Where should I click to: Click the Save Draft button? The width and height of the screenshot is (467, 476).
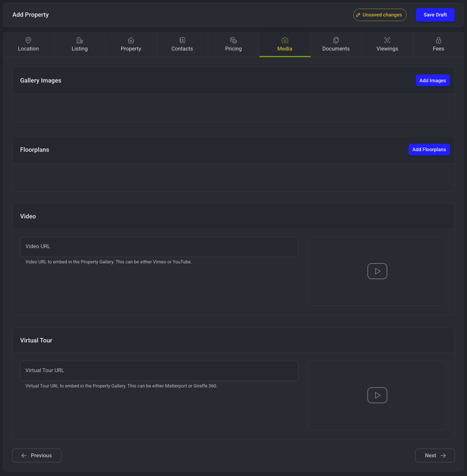[x=435, y=15]
